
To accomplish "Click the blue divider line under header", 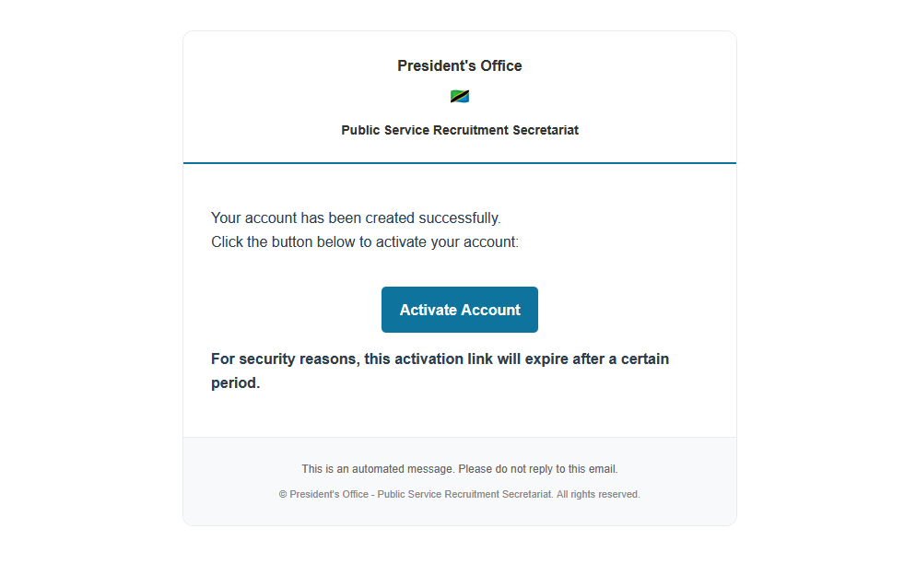I will click(459, 163).
